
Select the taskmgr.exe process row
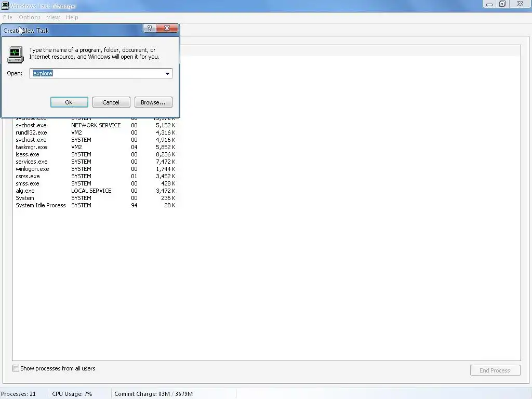pyautogui.click(x=96, y=147)
